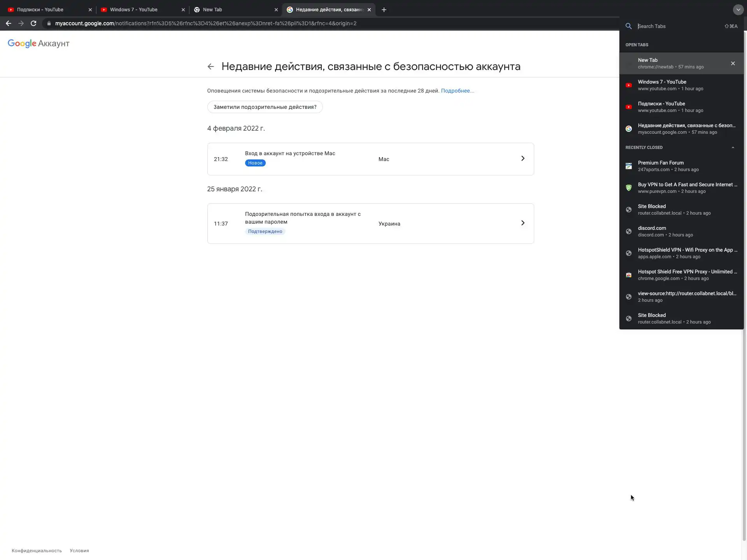Open the Подробнее link

point(457,91)
